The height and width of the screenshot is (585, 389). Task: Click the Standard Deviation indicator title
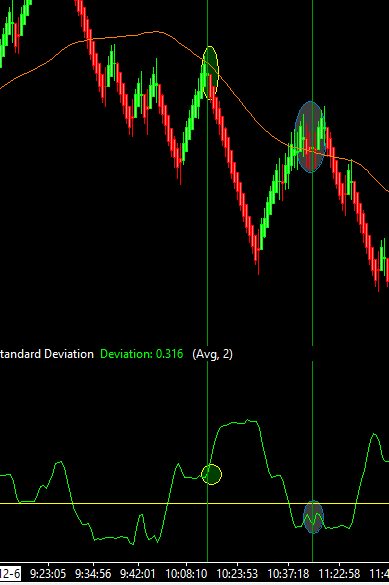(x=46, y=354)
